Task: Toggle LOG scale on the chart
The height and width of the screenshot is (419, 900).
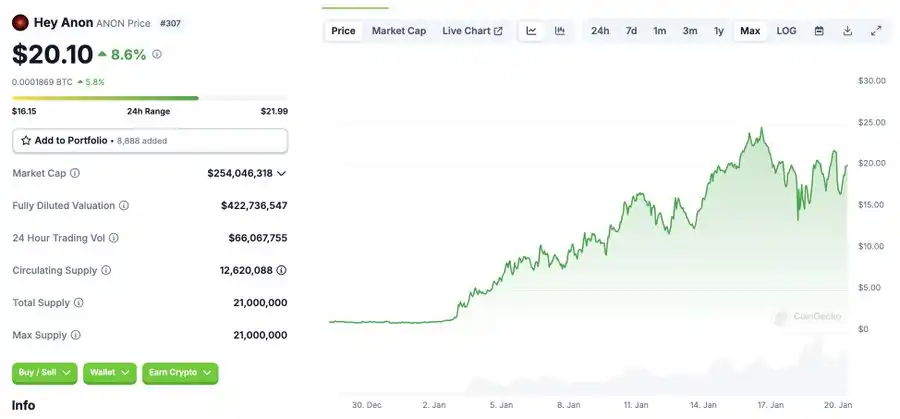Action: [x=787, y=31]
